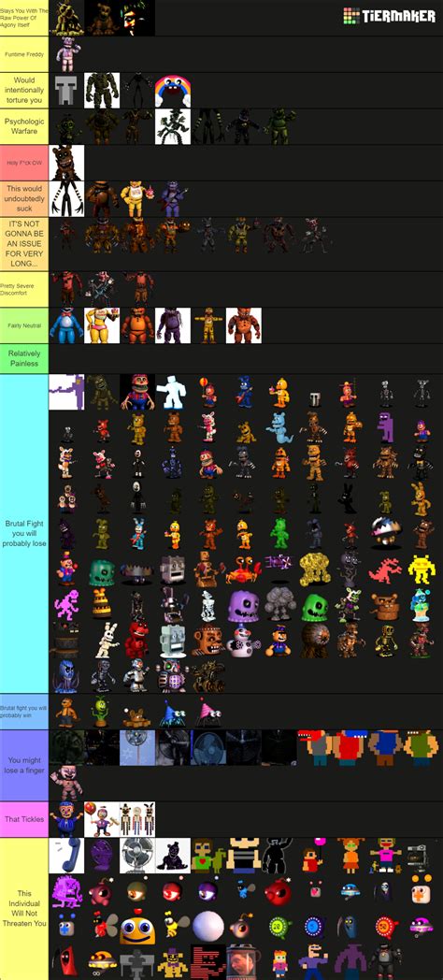The height and width of the screenshot is (980, 443).
Task: Click the pink pixel humanoid figure
Action: [66, 605]
